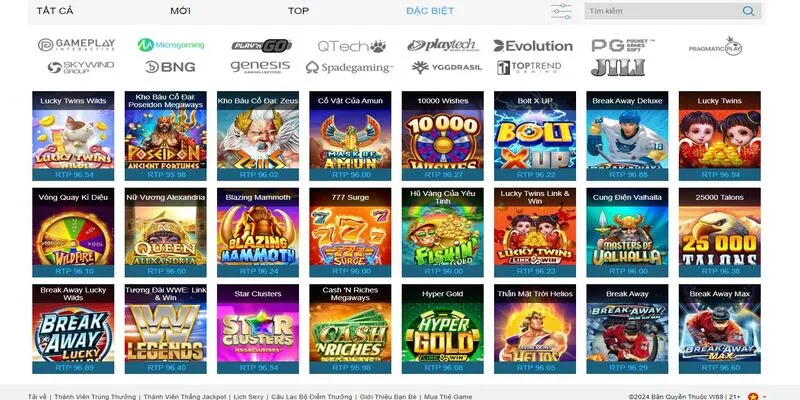Select the Evolution provider logo
800x400 pixels.
533,46
